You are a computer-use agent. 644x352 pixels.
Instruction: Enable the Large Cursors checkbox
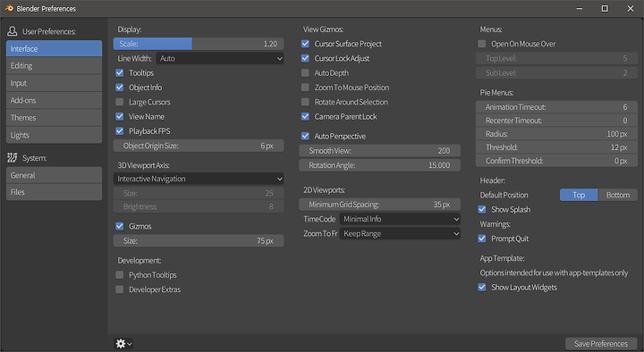120,102
